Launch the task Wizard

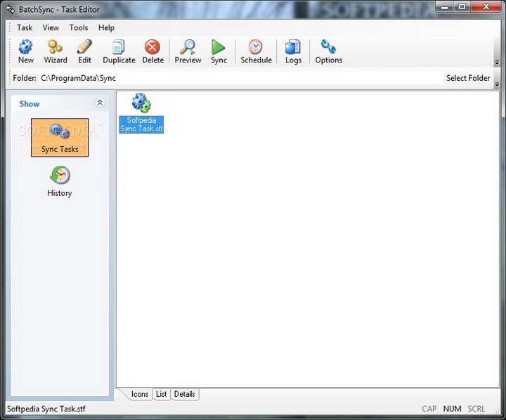(x=56, y=51)
